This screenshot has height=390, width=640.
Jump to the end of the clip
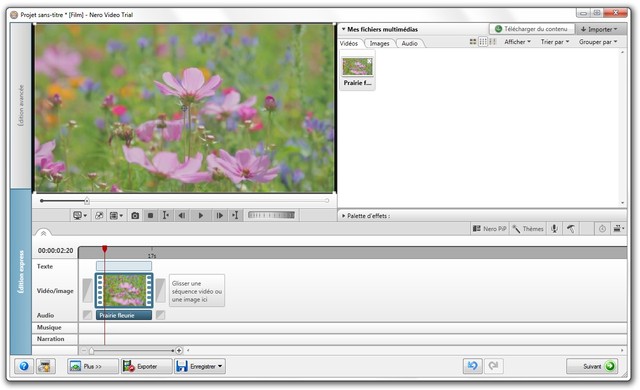[235, 215]
